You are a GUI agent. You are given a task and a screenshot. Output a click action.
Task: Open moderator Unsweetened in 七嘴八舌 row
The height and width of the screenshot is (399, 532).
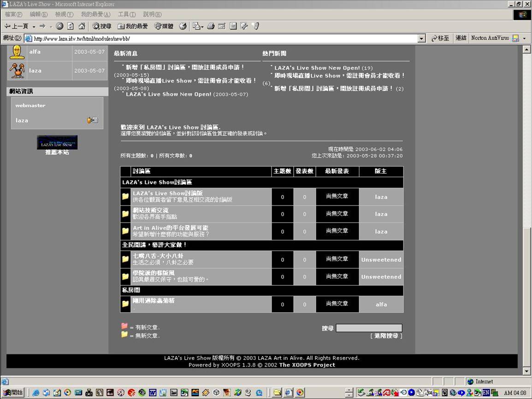tap(381, 260)
